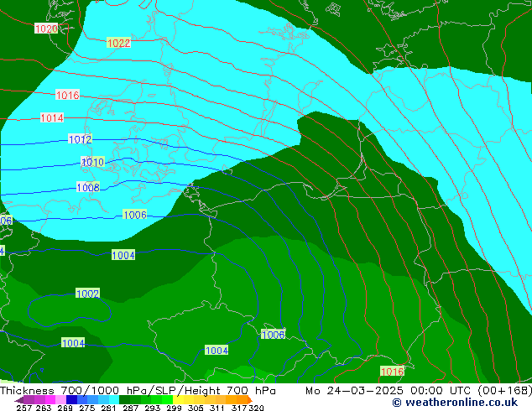532x411 pixels.
Task: Select the blue 1012 isobar label
Action: click(80, 139)
